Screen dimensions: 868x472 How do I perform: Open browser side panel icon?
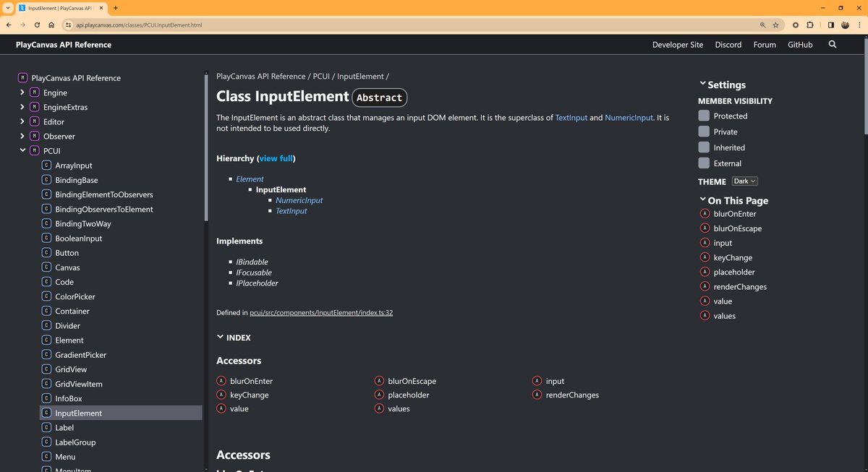click(x=830, y=25)
